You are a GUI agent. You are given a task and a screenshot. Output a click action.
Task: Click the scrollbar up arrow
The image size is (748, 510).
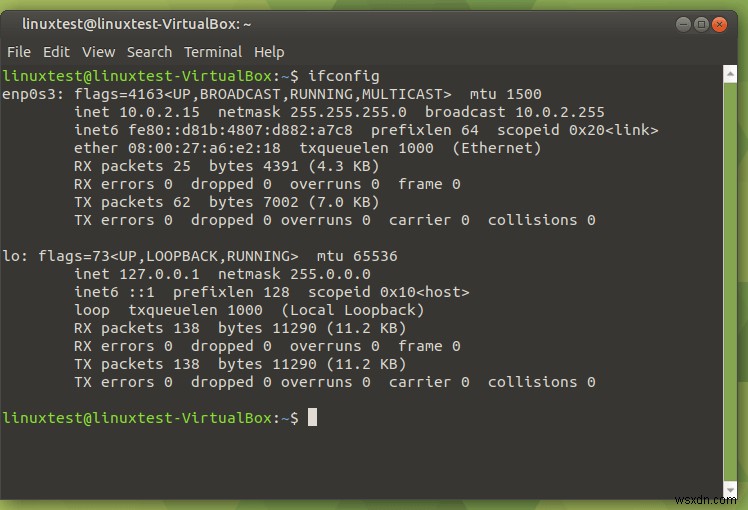tap(730, 74)
